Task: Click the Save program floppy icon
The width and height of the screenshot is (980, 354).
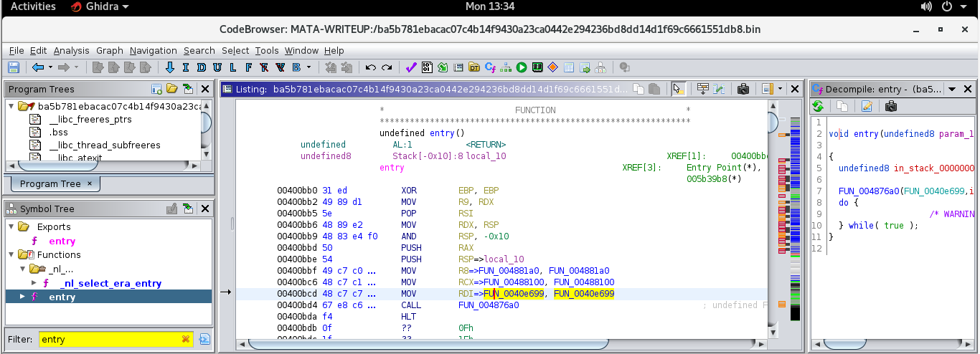Action: coord(13,67)
